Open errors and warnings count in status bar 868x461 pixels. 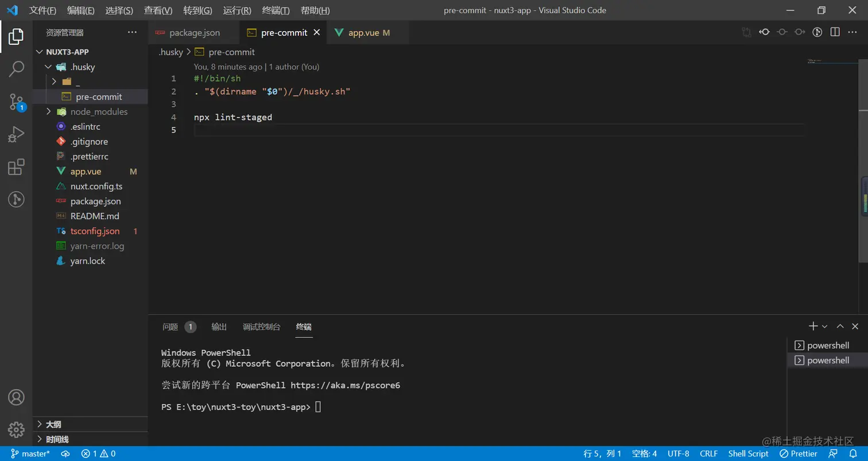coord(98,454)
